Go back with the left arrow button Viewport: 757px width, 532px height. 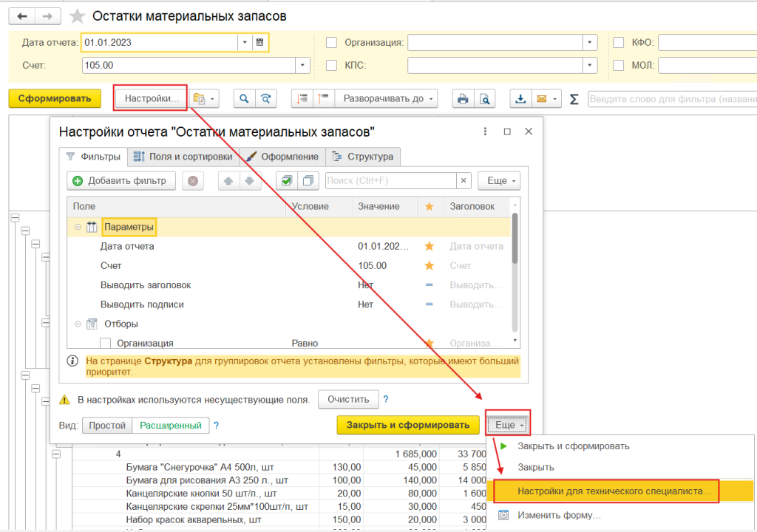[x=22, y=16]
